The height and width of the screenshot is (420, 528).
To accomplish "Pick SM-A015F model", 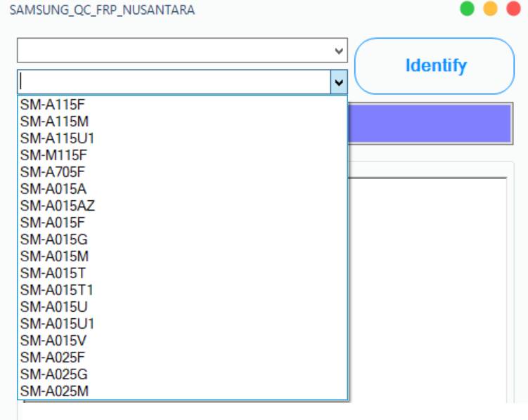I will (x=182, y=222).
